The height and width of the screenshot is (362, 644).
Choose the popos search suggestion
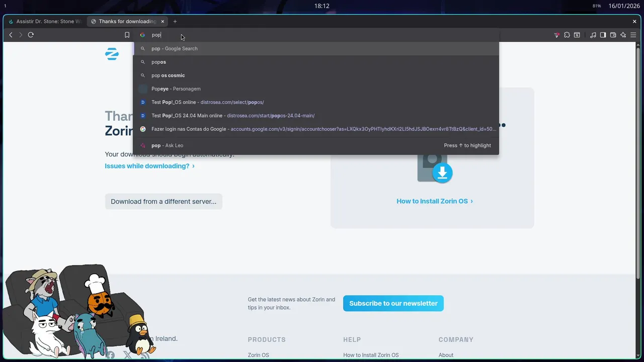point(316,62)
